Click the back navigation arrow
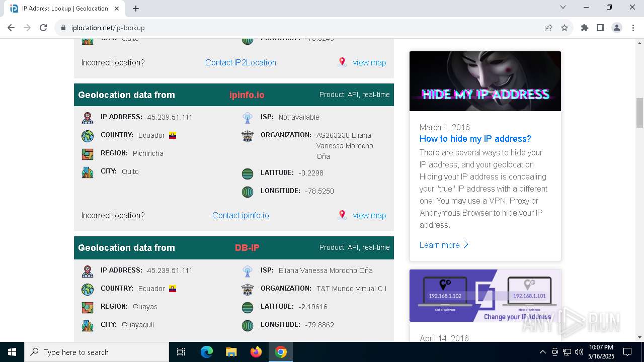 (x=11, y=28)
